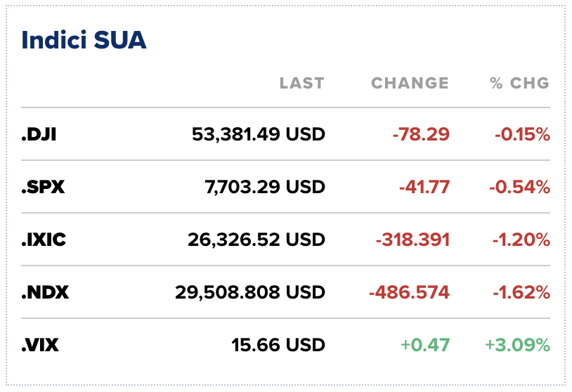Click the NDX last price 29,508.808 USD
Viewport: 572px width, 392px height.
tap(250, 292)
